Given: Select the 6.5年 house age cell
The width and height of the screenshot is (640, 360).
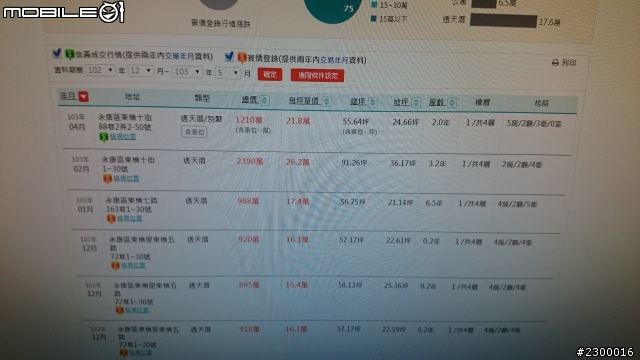Looking at the screenshot, I should pyautogui.click(x=434, y=203).
